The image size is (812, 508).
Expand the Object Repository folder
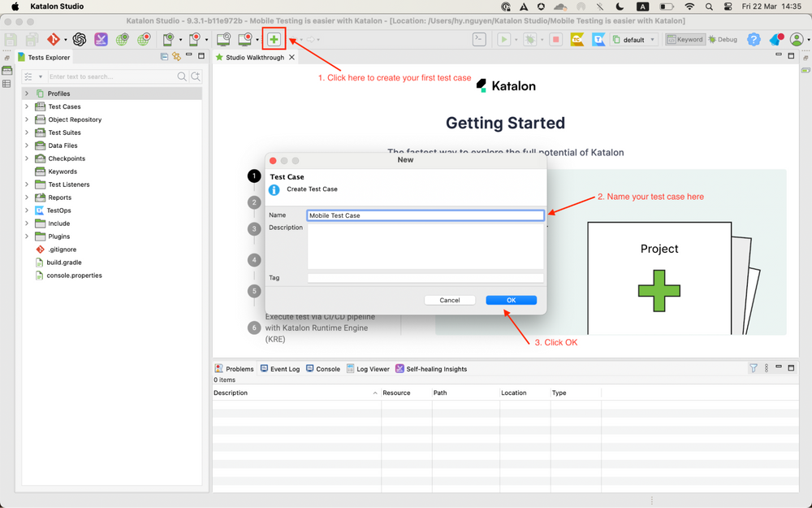pyautogui.click(x=25, y=119)
